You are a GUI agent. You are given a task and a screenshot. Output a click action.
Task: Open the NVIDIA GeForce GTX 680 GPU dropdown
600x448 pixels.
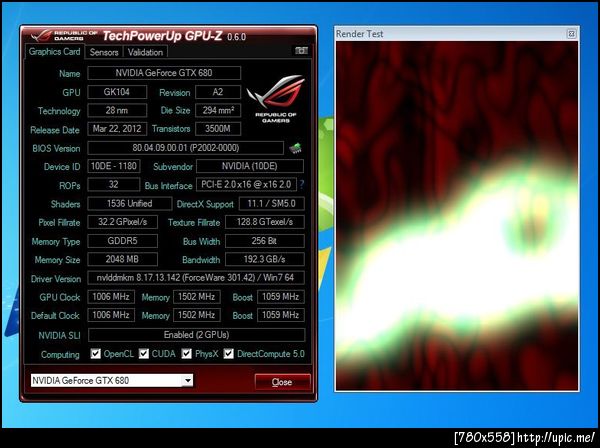(112, 381)
